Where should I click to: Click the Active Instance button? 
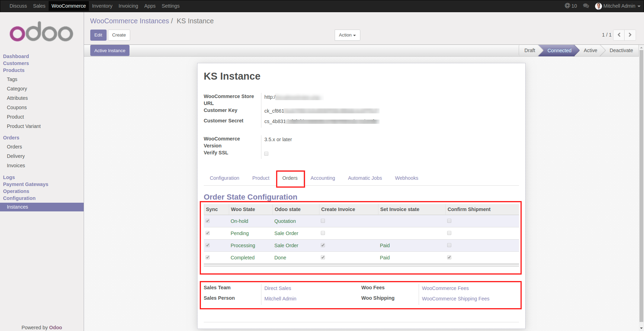(110, 50)
